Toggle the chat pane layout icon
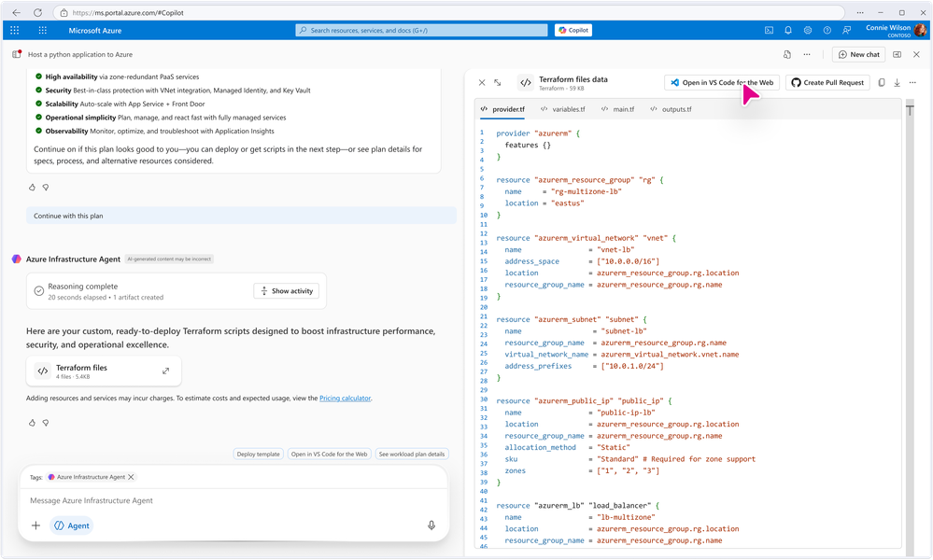This screenshot has width=933, height=560. click(x=898, y=55)
